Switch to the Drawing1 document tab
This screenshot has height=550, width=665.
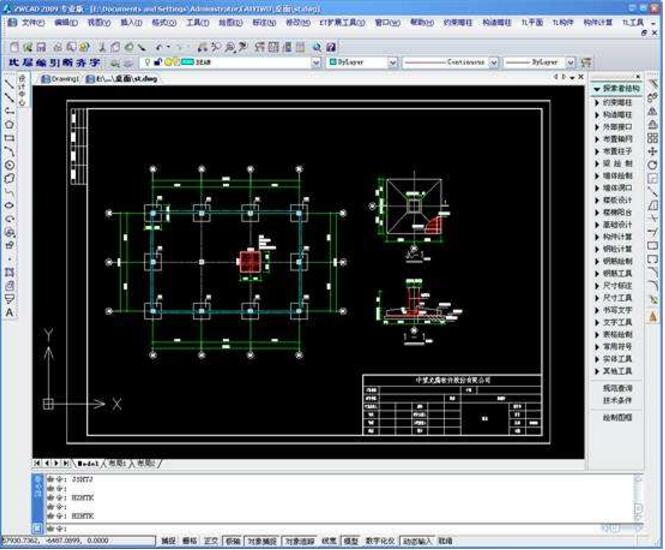(x=61, y=79)
